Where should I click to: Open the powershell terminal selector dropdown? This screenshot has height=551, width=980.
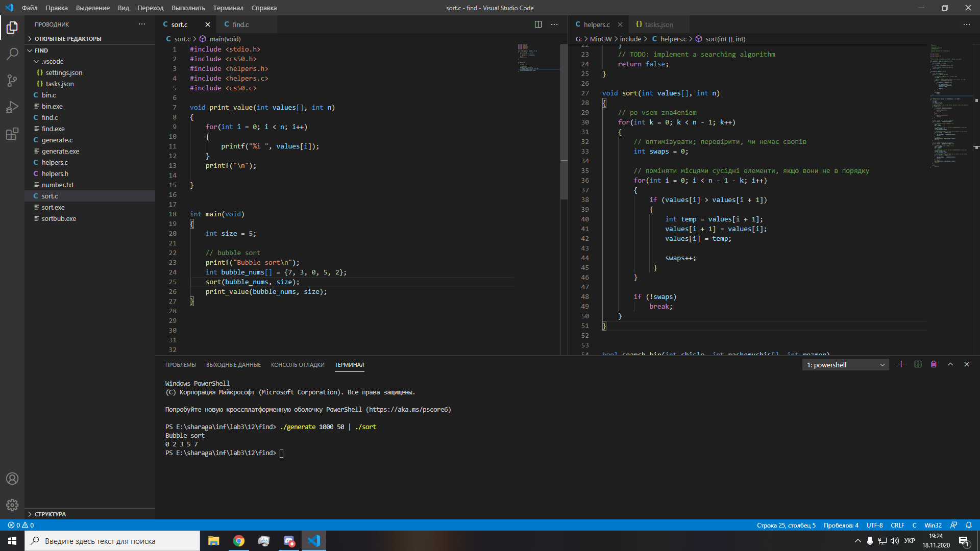tap(845, 365)
